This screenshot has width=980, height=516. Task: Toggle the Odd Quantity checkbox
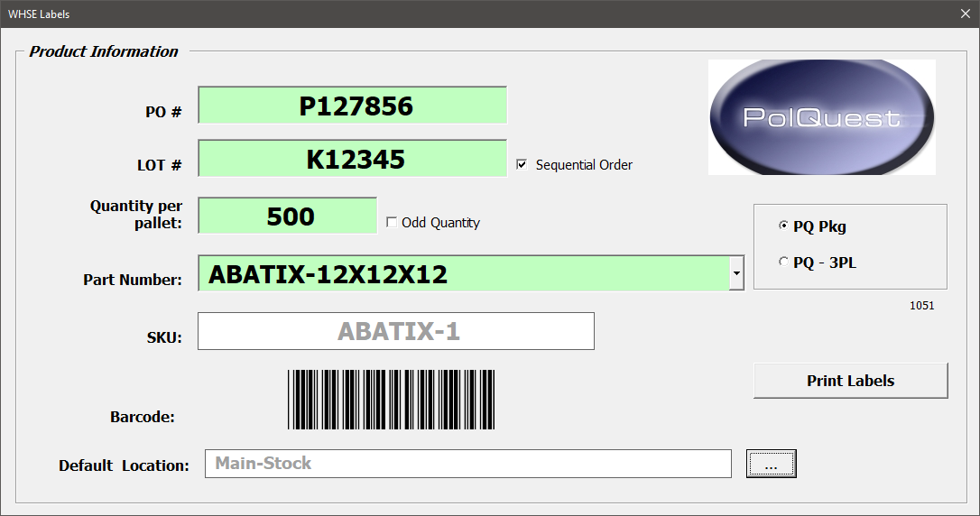392,223
